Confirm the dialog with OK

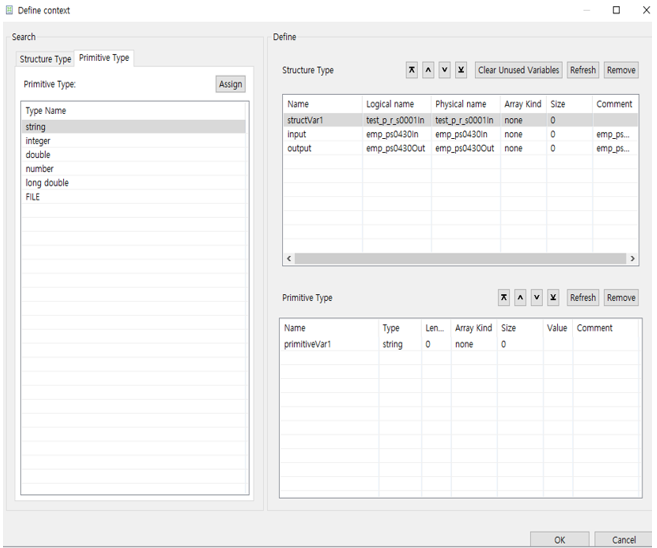pyautogui.click(x=559, y=540)
